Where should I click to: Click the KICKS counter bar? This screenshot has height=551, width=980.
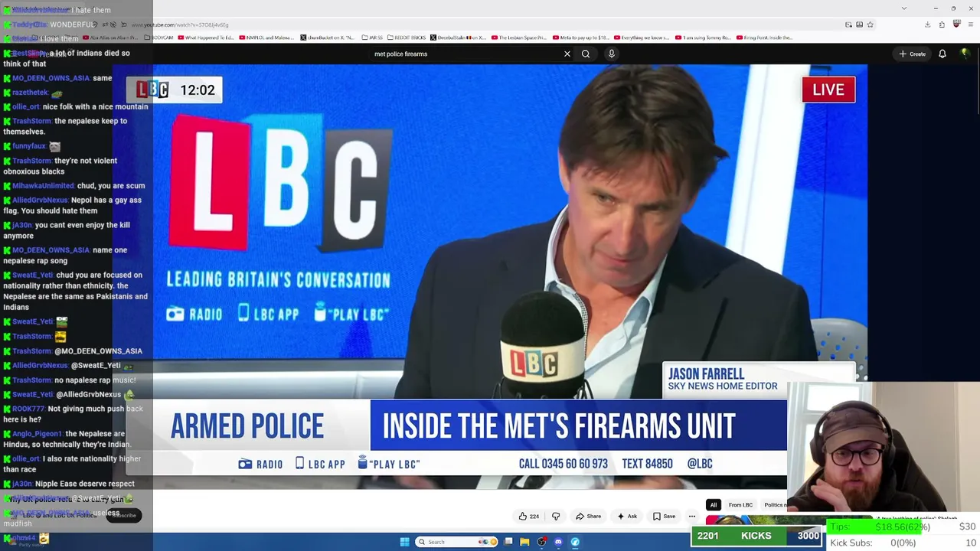coord(757,536)
